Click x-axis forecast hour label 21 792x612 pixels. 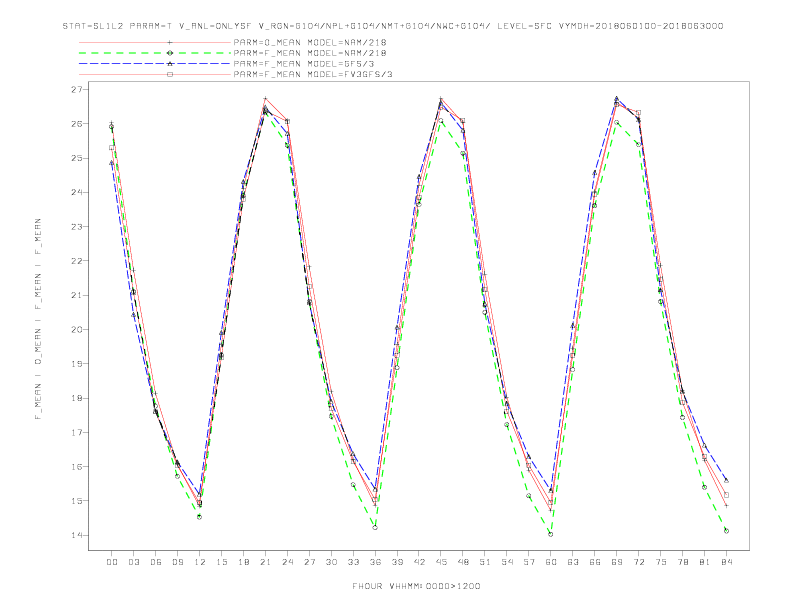pyautogui.click(x=265, y=562)
